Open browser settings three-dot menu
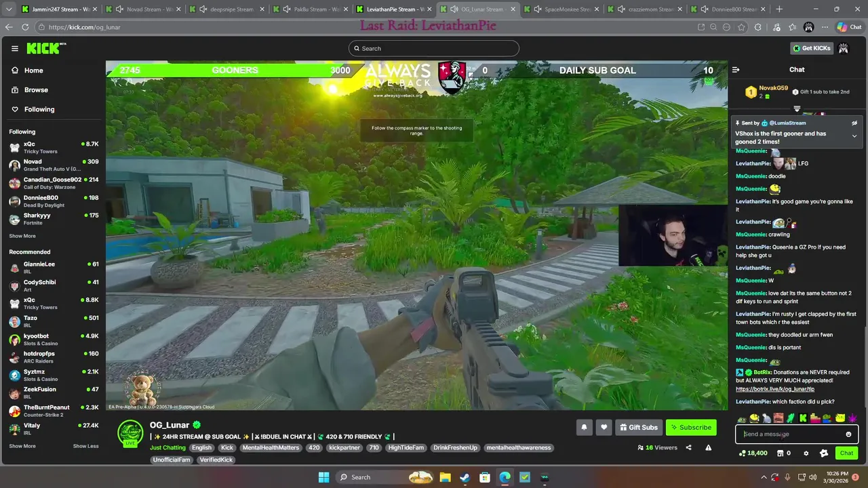Screen dimensions: 868x488 825,27
